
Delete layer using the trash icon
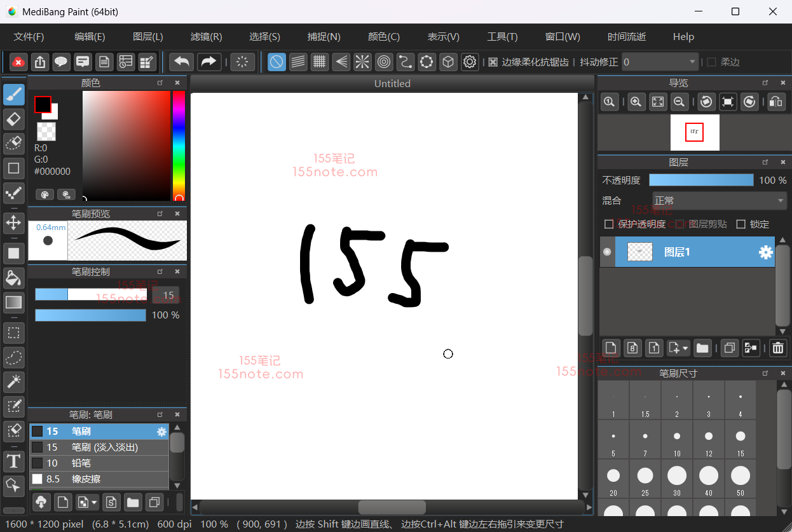point(777,348)
